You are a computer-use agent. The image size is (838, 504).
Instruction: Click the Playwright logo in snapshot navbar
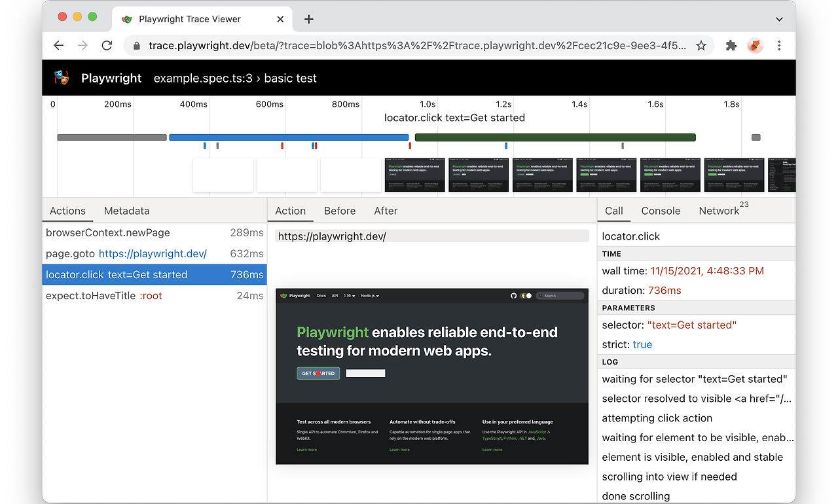click(295, 296)
